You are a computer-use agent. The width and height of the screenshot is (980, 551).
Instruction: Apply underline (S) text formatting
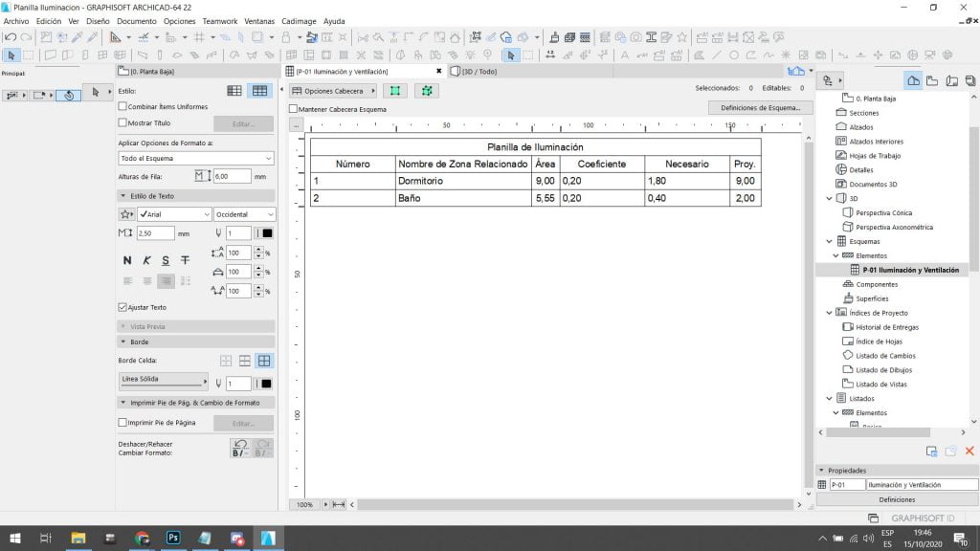(x=166, y=260)
